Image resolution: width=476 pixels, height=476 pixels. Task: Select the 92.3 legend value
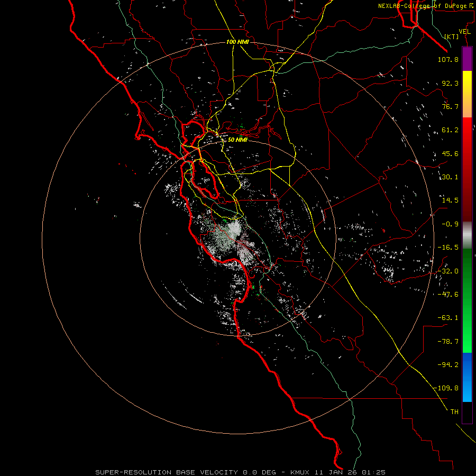pyautogui.click(x=450, y=83)
